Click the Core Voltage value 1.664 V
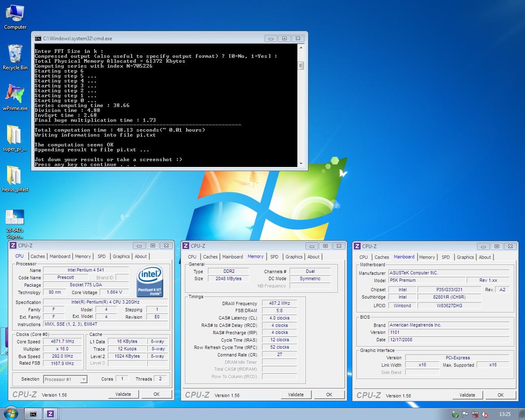 [x=114, y=292]
